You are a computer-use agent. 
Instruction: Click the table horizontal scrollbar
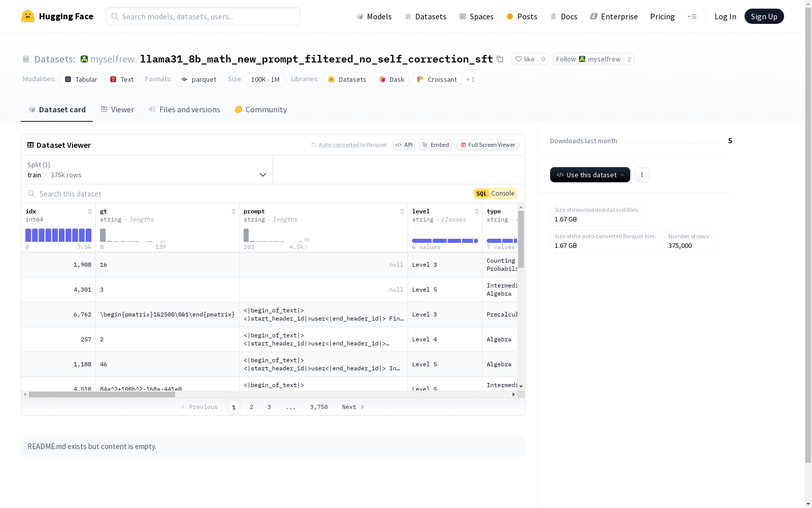tap(102, 394)
